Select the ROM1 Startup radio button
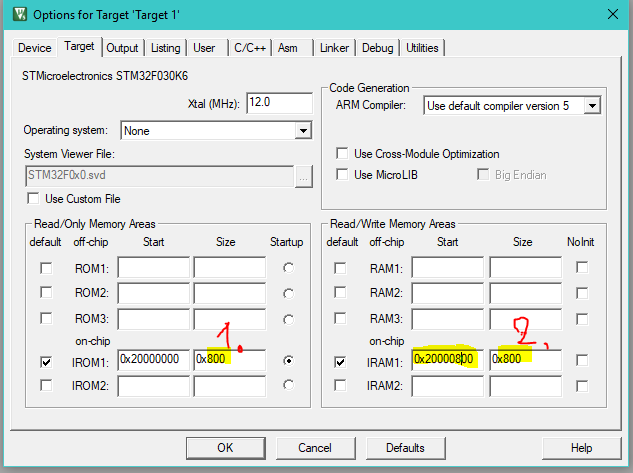The width and height of the screenshot is (633, 473). (x=288, y=268)
